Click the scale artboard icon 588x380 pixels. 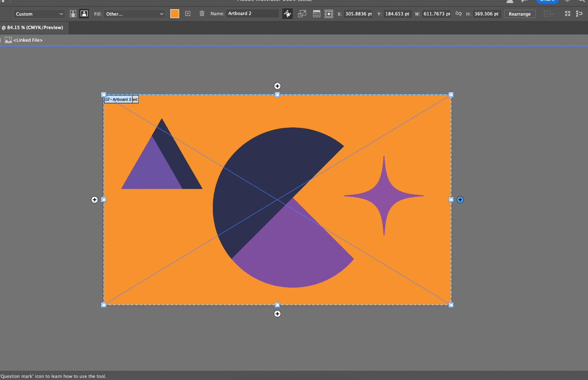pyautogui.click(x=302, y=14)
